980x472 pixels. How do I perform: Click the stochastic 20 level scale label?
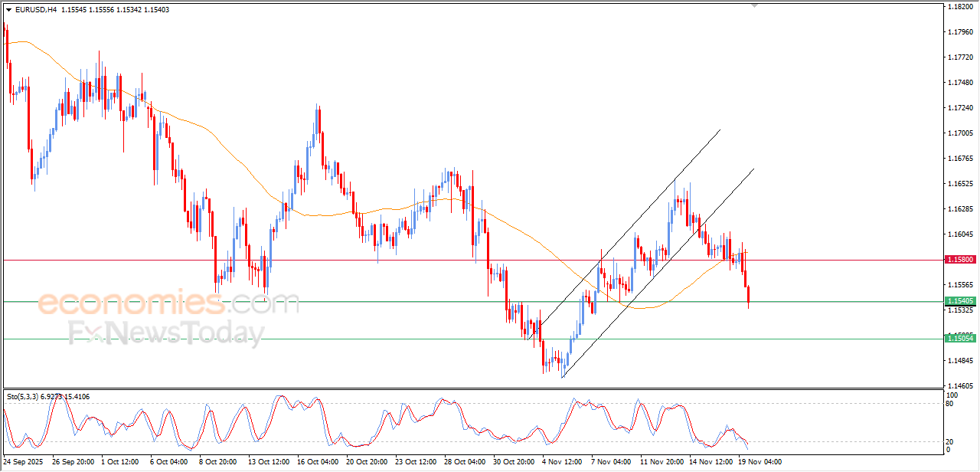pyautogui.click(x=950, y=441)
